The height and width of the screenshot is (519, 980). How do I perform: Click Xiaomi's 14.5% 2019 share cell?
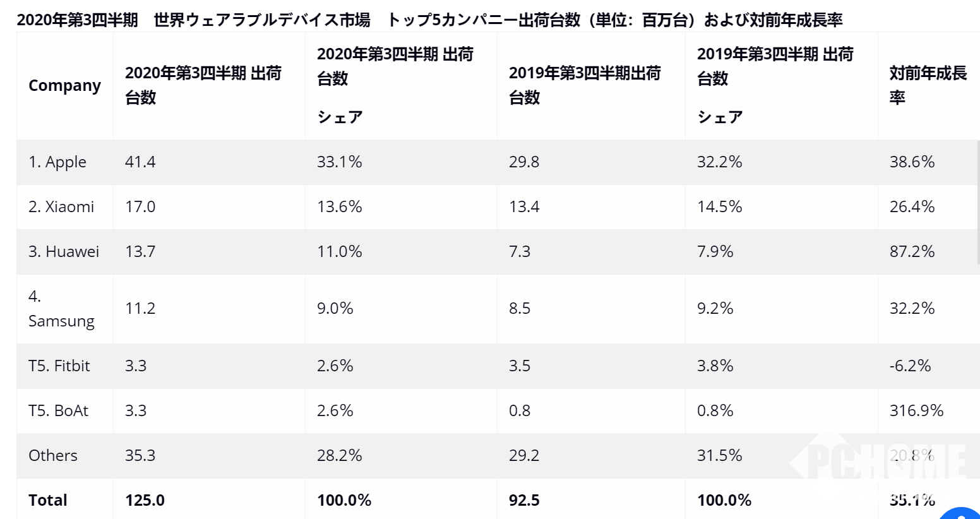(719, 207)
